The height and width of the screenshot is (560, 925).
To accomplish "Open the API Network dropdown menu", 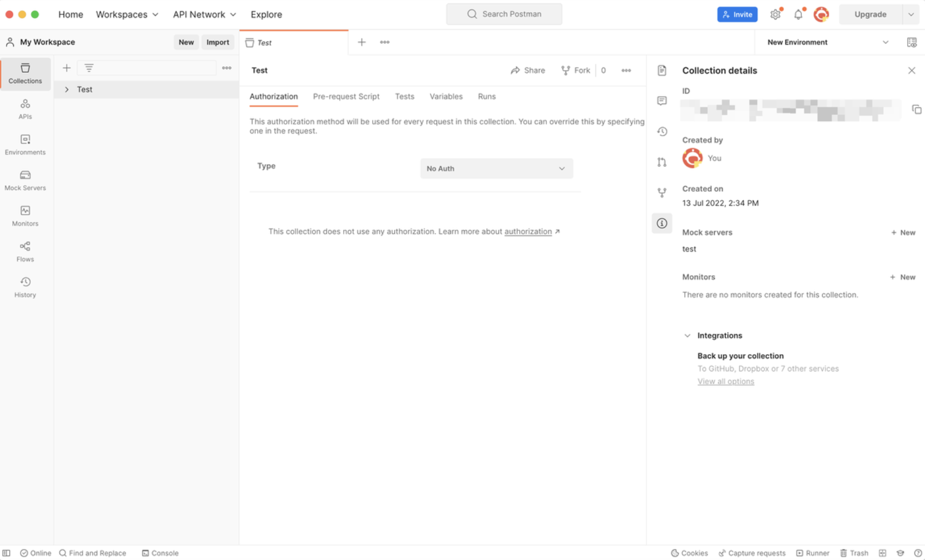I will click(x=204, y=14).
